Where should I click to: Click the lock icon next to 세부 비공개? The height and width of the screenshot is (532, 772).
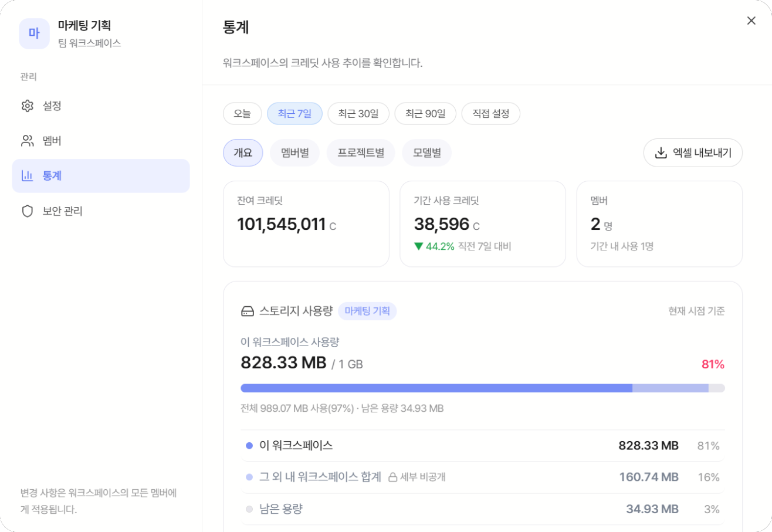(393, 477)
